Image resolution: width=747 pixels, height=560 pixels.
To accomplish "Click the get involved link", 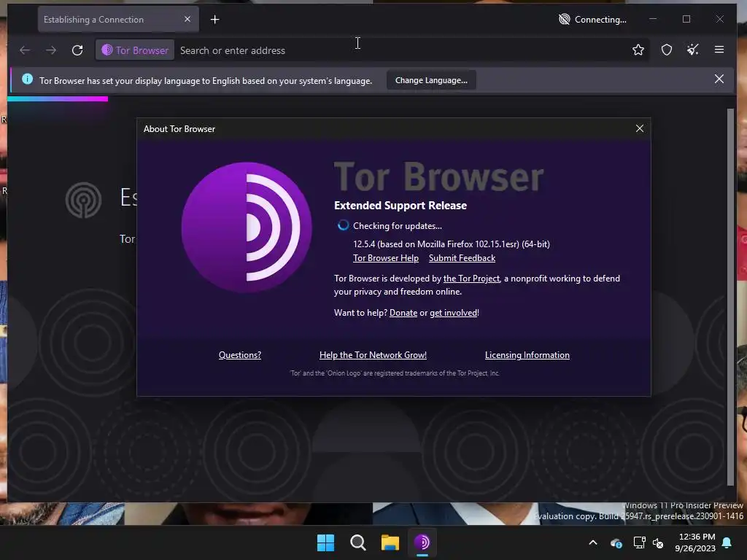I will point(453,313).
